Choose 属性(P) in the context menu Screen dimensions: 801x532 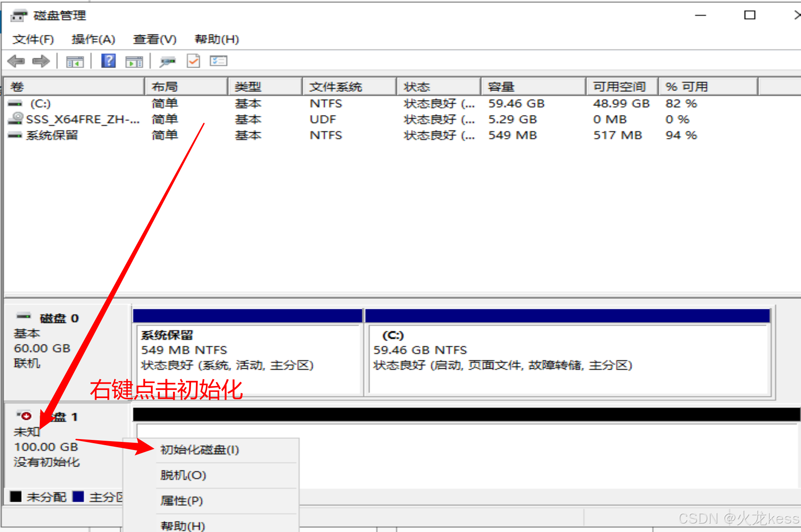click(181, 501)
